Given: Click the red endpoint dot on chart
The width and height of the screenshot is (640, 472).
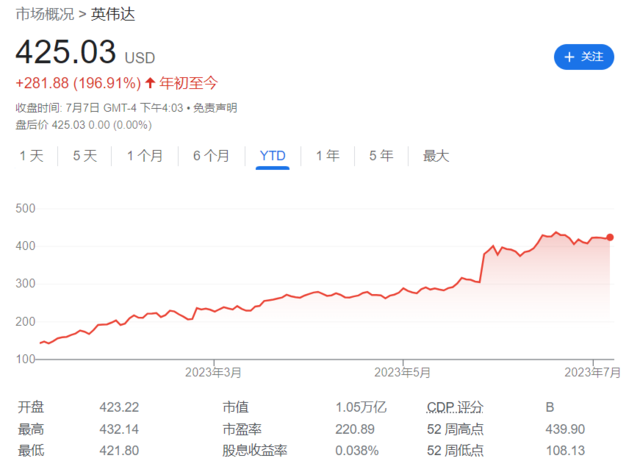Looking at the screenshot, I should (610, 237).
